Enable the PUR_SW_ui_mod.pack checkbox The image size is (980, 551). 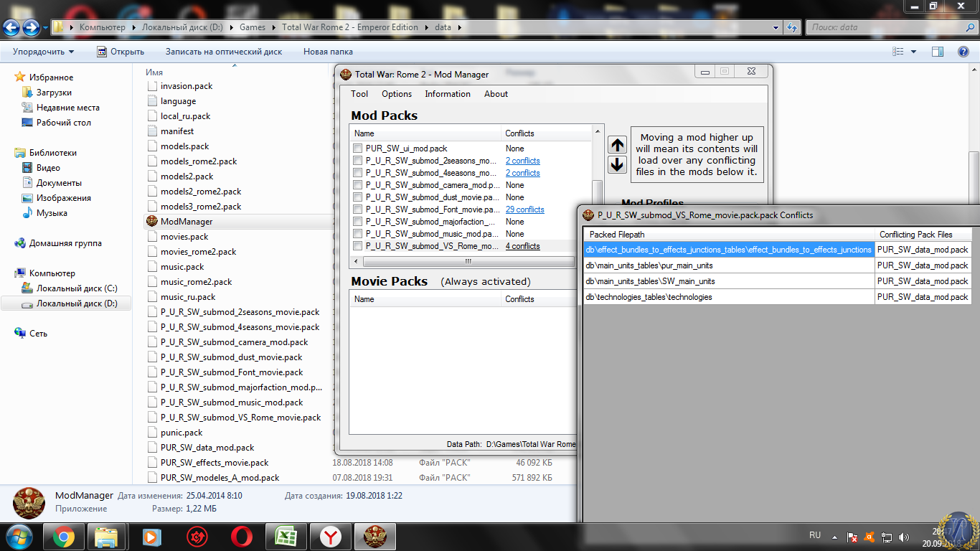point(357,149)
